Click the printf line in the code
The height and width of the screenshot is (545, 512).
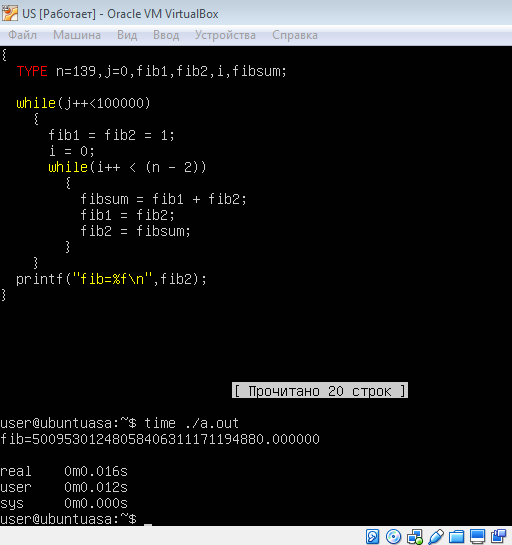pyautogui.click(x=111, y=279)
